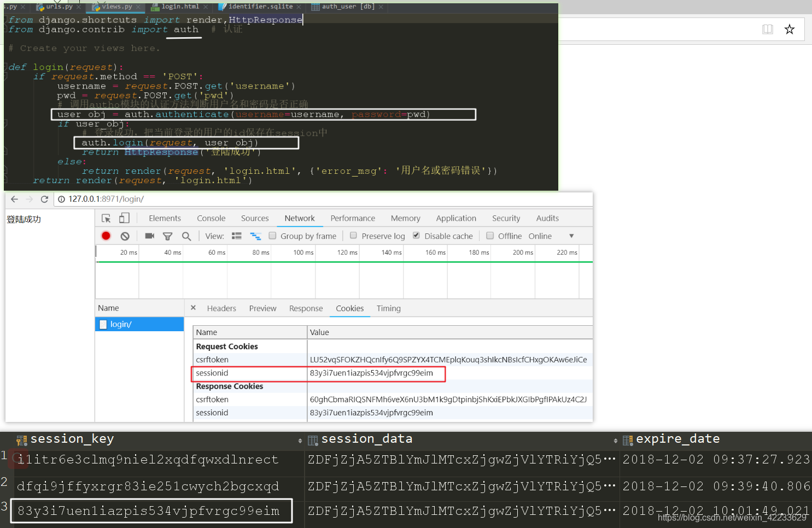Select login/ request in Name list

pos(139,324)
